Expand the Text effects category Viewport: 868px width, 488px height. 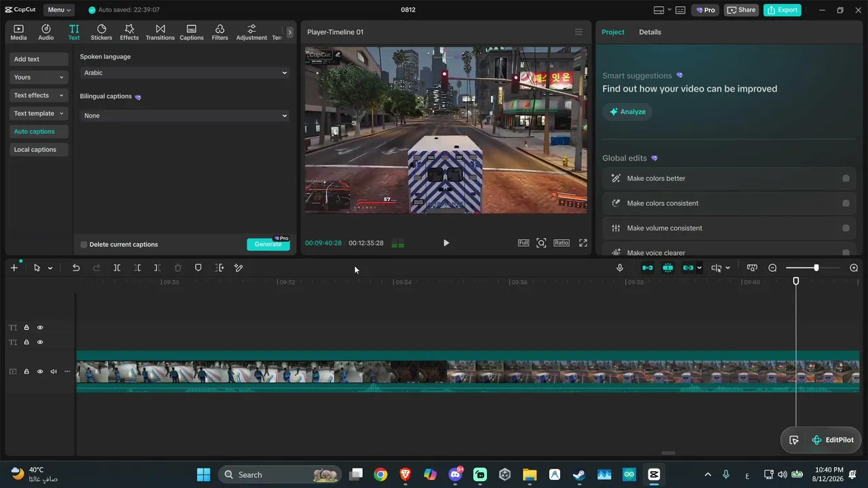coord(39,96)
